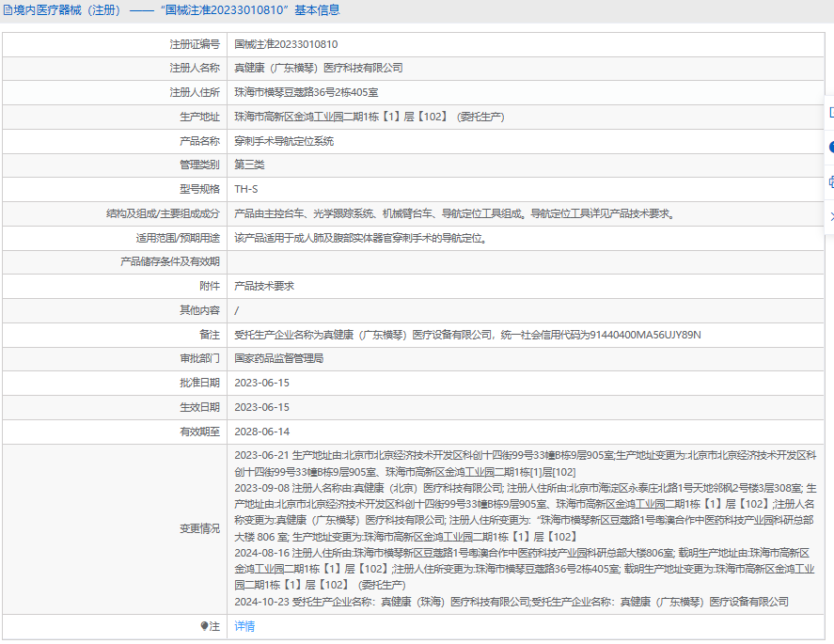Click expiry date 2028-06-14
The width and height of the screenshot is (834, 644).
(261, 432)
